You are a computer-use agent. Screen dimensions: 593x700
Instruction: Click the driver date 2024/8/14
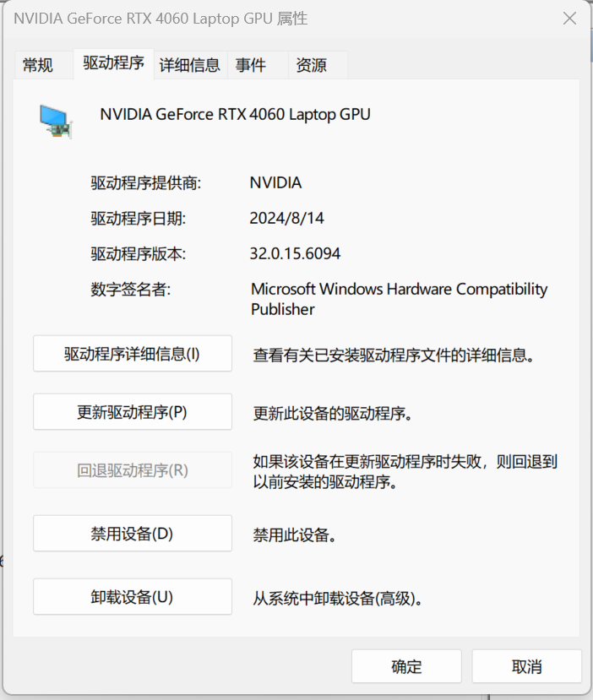point(286,219)
